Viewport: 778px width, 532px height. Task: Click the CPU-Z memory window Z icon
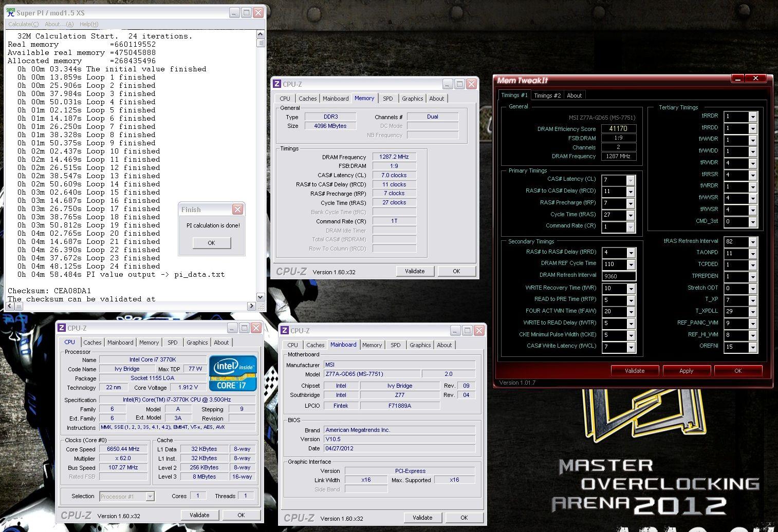(x=277, y=84)
